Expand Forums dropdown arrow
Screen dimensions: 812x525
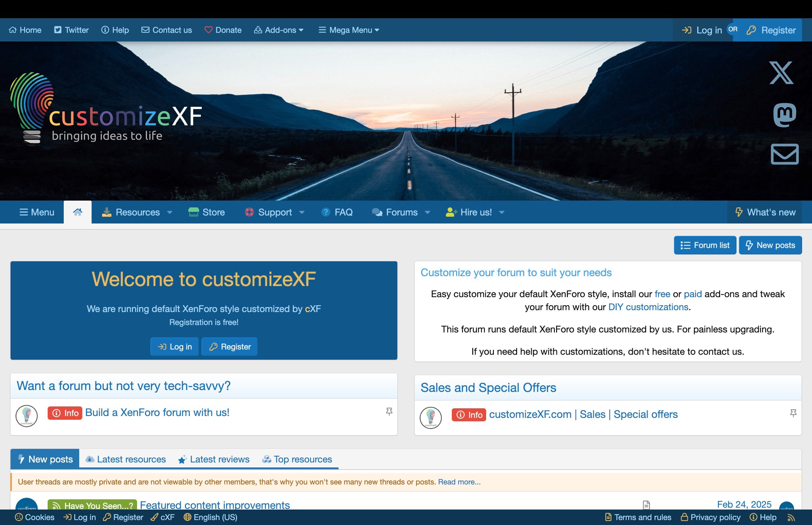point(427,212)
